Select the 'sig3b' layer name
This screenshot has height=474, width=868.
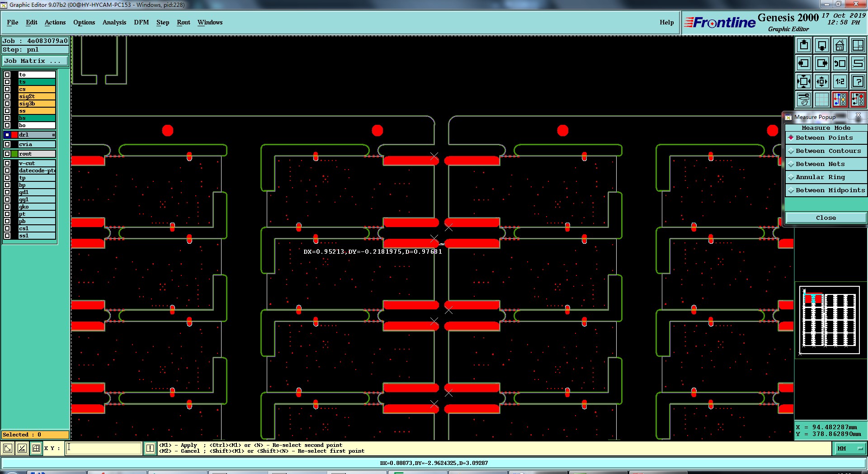click(x=37, y=104)
